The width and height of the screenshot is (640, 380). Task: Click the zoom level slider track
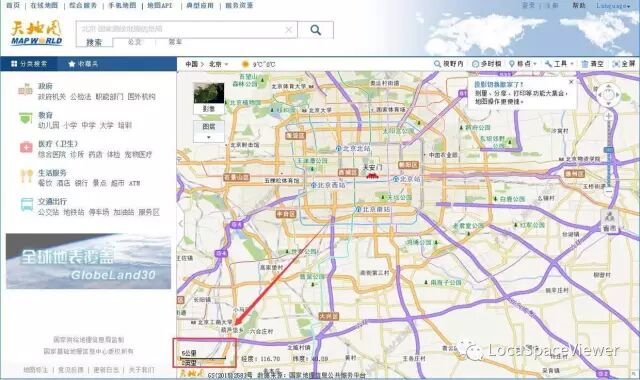608,154
